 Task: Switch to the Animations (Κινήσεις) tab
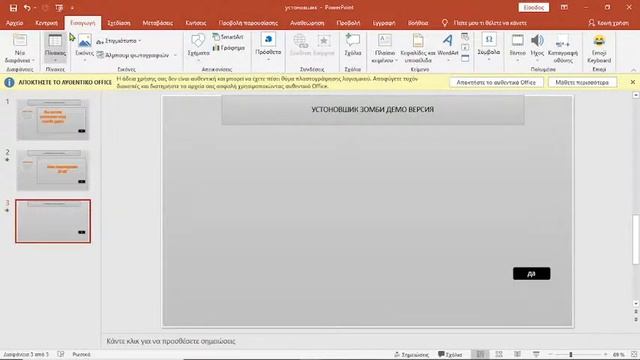coord(196,23)
